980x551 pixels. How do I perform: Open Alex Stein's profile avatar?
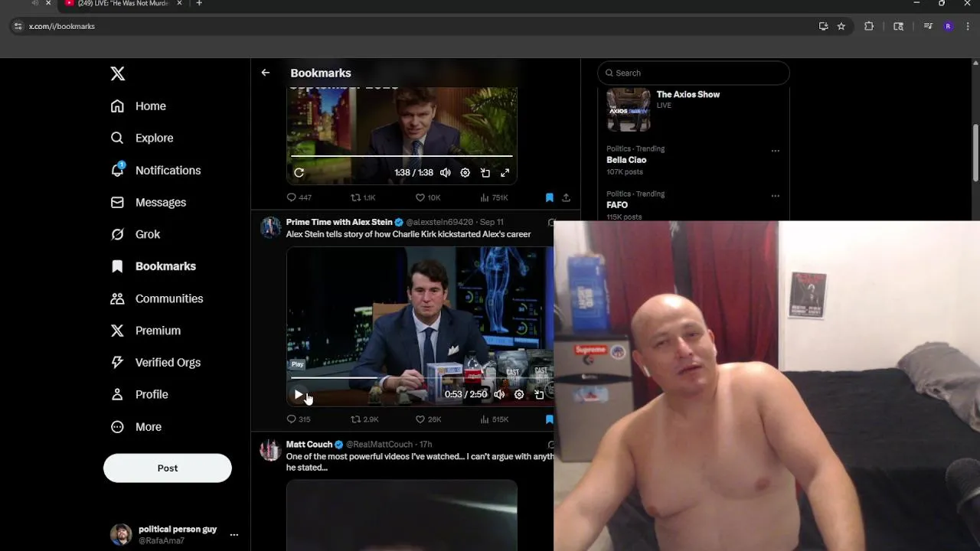[270, 227]
